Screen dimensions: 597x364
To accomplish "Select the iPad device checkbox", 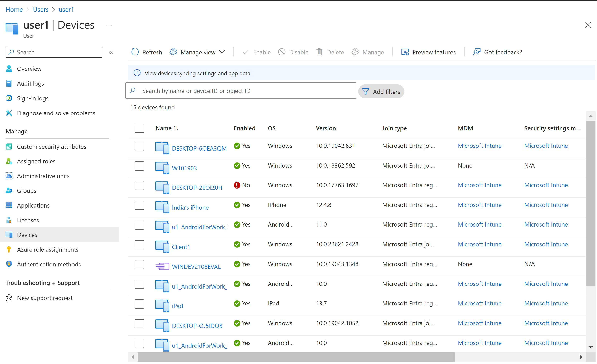I will [x=139, y=304].
